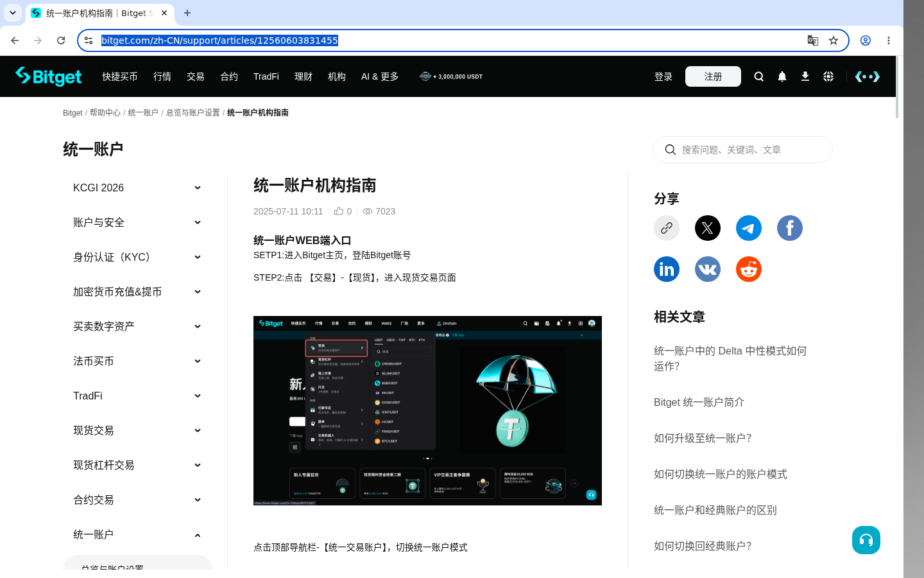924x578 pixels.
Task: Click 注册 sign-up button
Action: point(713,76)
